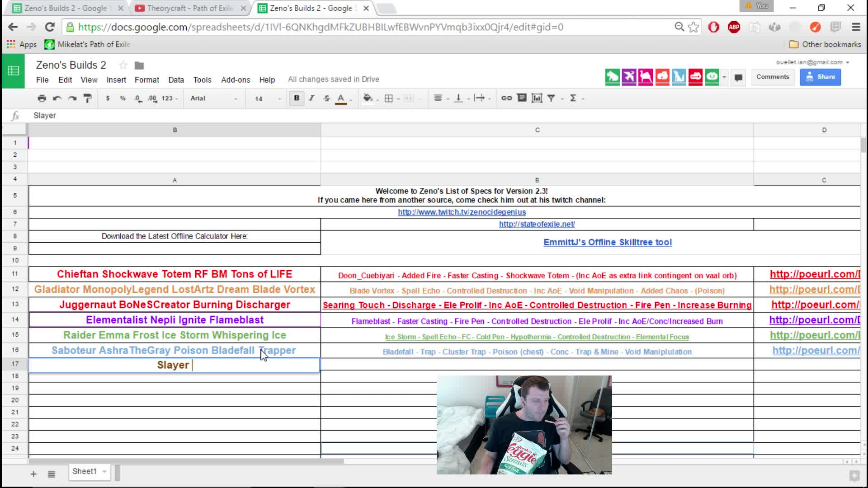The width and height of the screenshot is (868, 488).
Task: Decrease decimal places icon
Action: [x=138, y=98]
